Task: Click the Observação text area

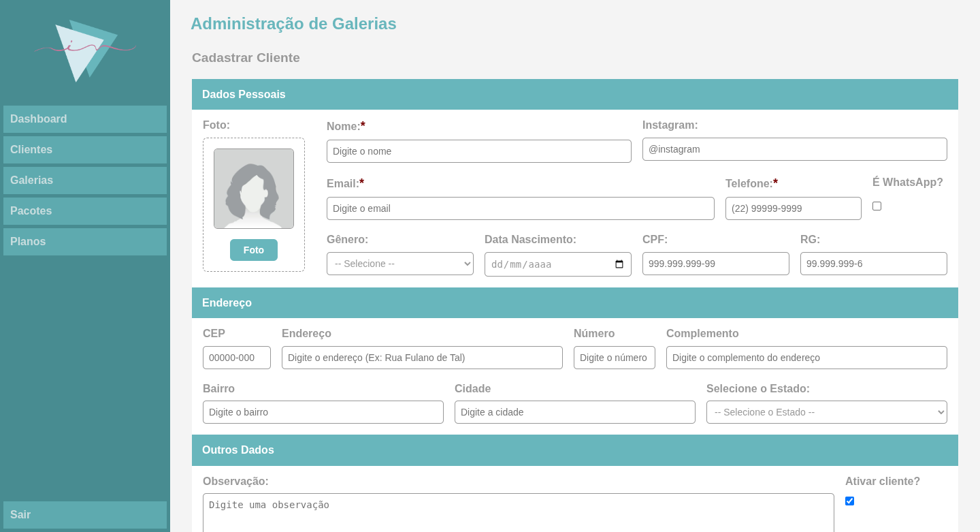Action: pyautogui.click(x=519, y=512)
